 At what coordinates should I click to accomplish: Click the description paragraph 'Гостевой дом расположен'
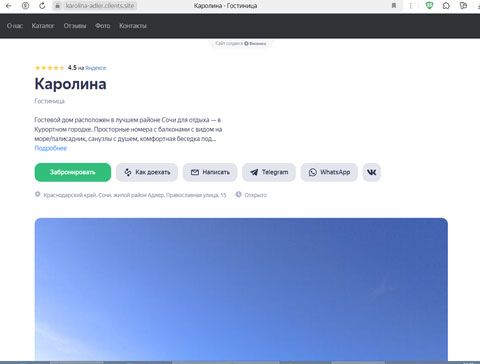tap(128, 129)
